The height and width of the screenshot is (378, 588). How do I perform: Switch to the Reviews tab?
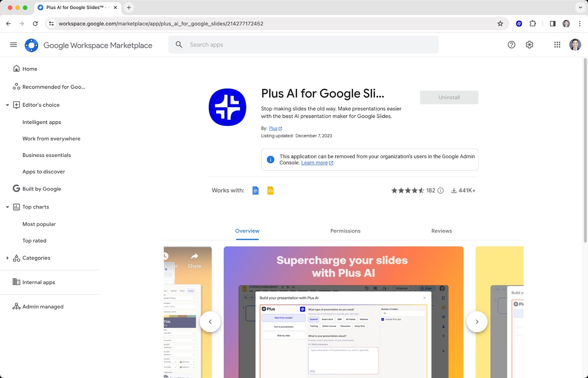[x=442, y=231]
